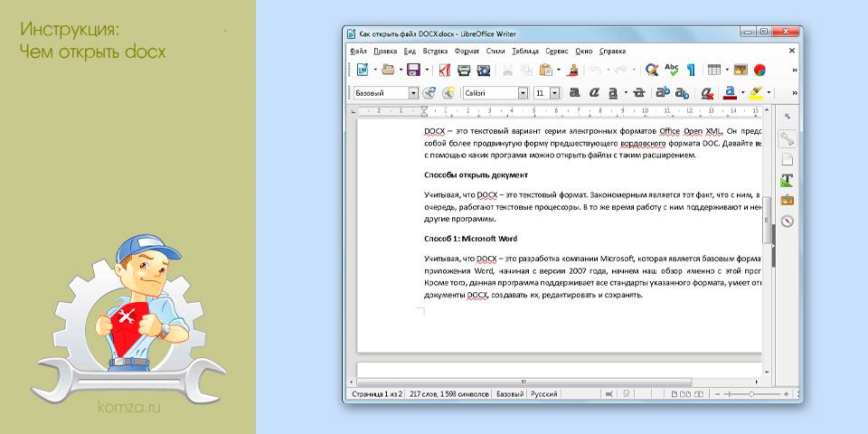
Task: Expand paragraph style Базовый dropdown
Action: click(x=413, y=93)
